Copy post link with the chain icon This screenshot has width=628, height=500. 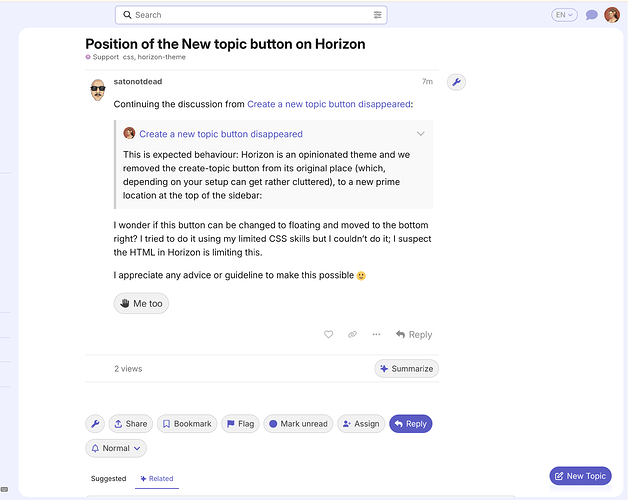pyautogui.click(x=352, y=334)
